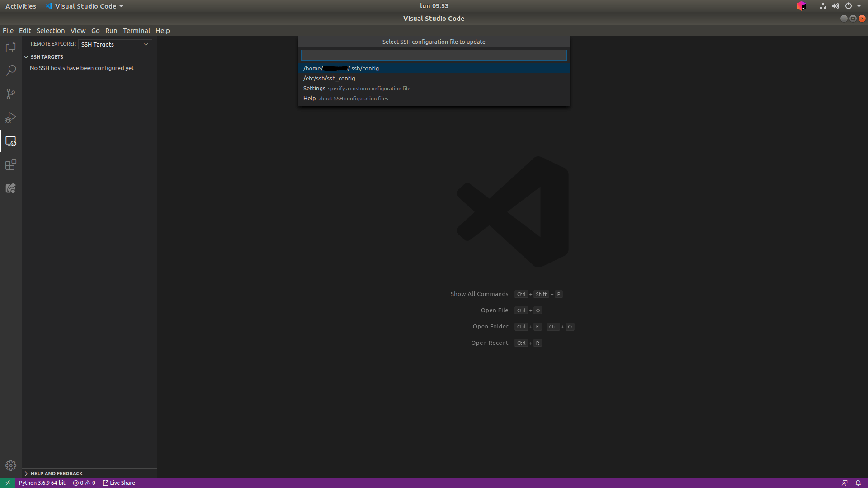The width and height of the screenshot is (868, 488).
Task: Open the Run and Debug view icon
Action: click(11, 117)
